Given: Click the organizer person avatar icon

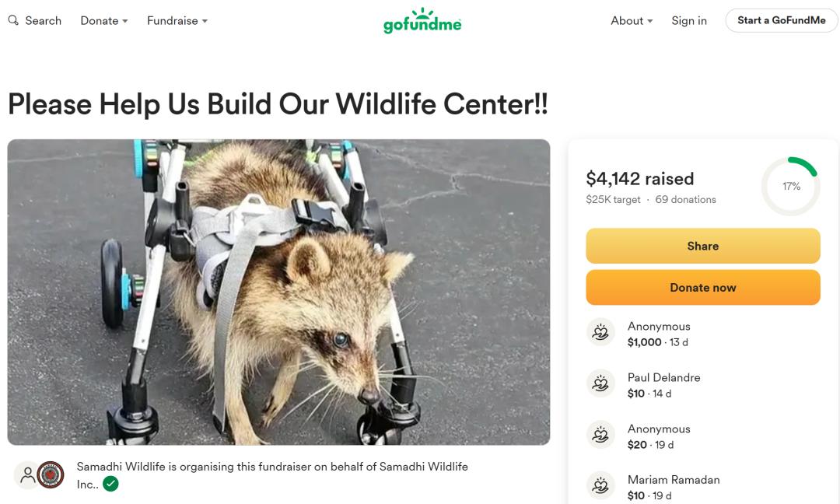Looking at the screenshot, I should (x=28, y=474).
